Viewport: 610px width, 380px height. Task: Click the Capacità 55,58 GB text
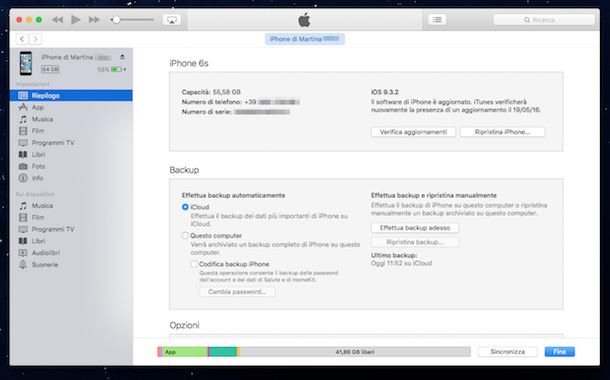211,92
